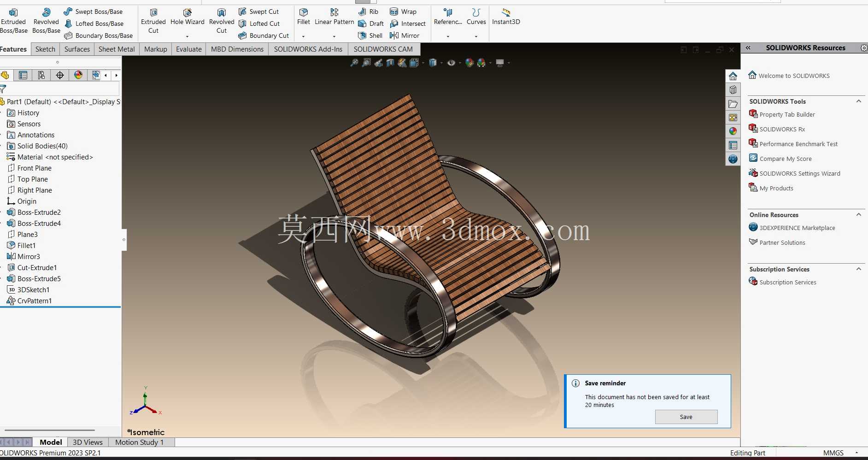Open the 3DEXPERIENCE Marketplace link
This screenshot has height=460, width=868.
coord(792,228)
